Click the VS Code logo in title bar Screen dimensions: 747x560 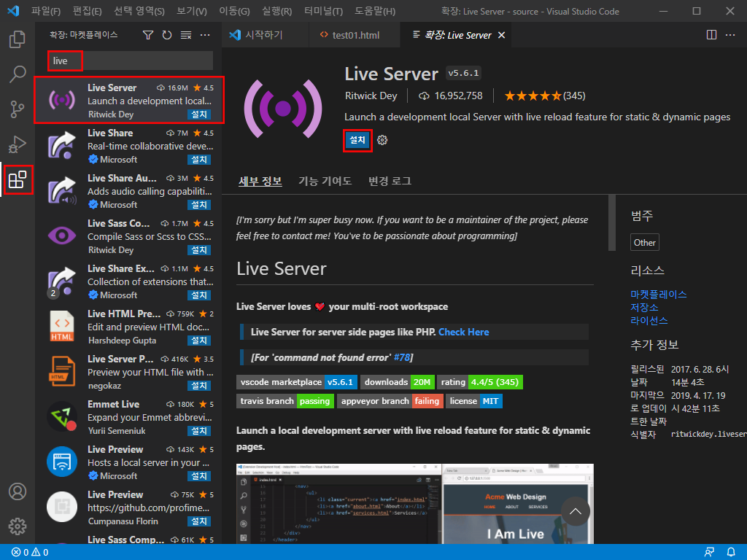(x=13, y=10)
